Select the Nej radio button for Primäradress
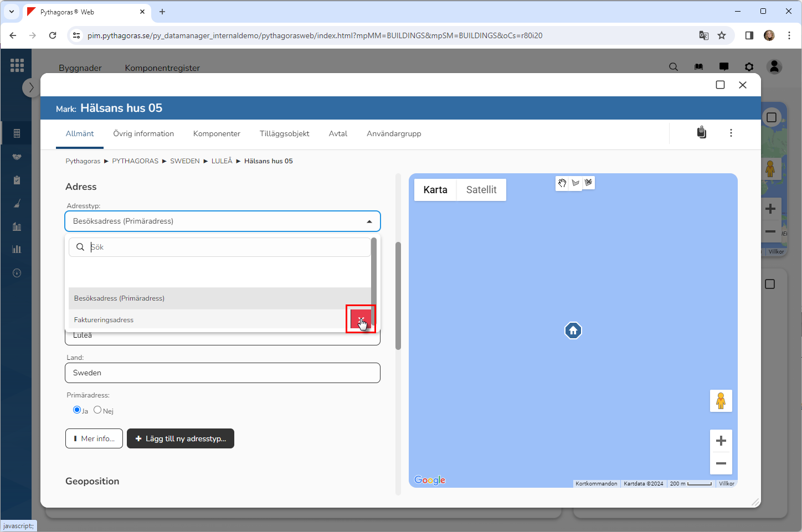 pos(97,410)
